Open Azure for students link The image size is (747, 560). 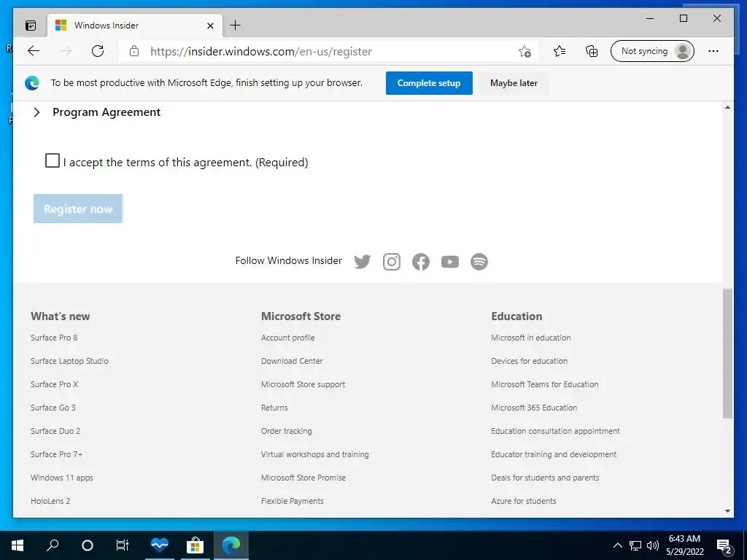pos(524,501)
